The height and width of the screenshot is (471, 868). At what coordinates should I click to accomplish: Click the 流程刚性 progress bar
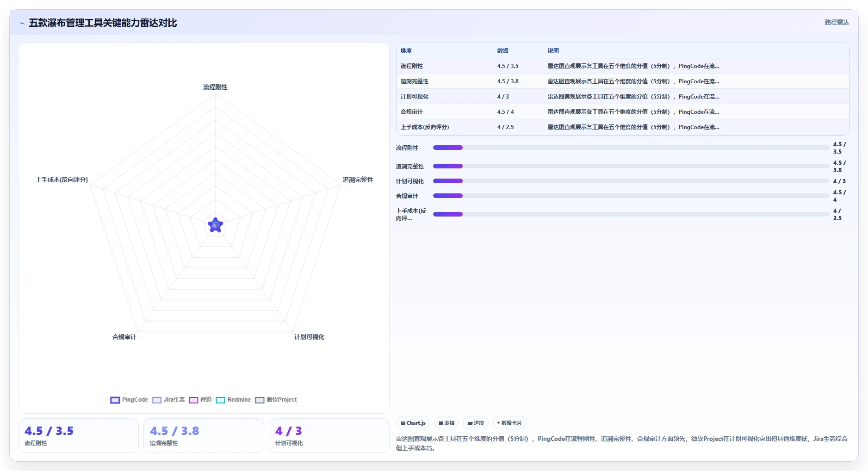631,148
